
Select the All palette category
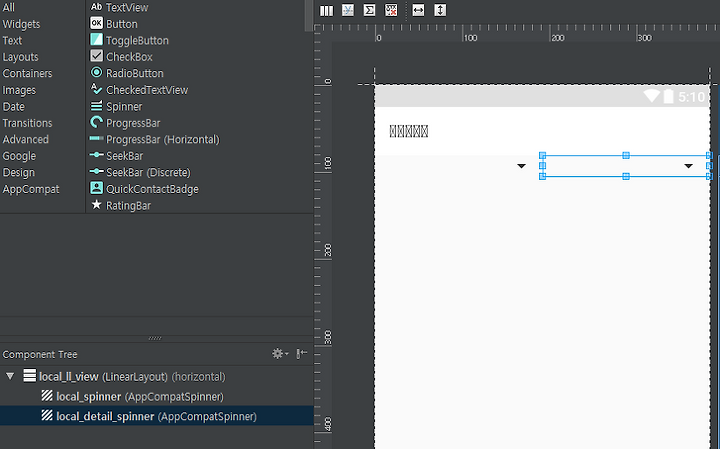8,7
